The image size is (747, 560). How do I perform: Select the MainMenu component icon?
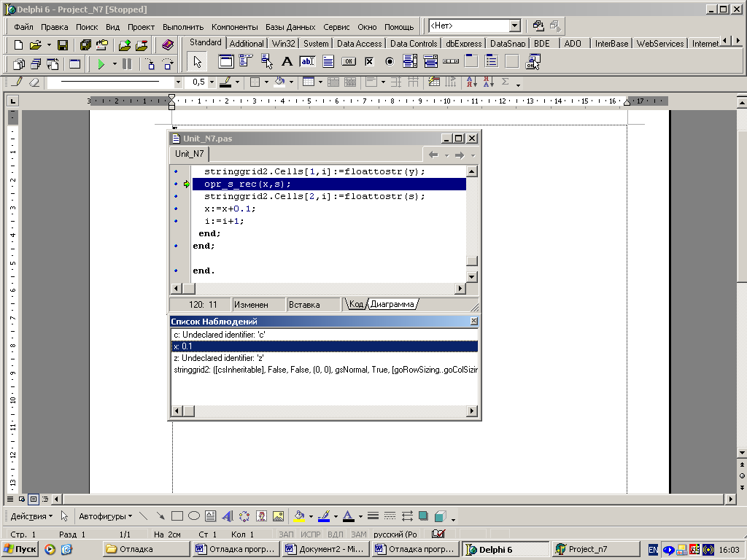click(x=246, y=61)
